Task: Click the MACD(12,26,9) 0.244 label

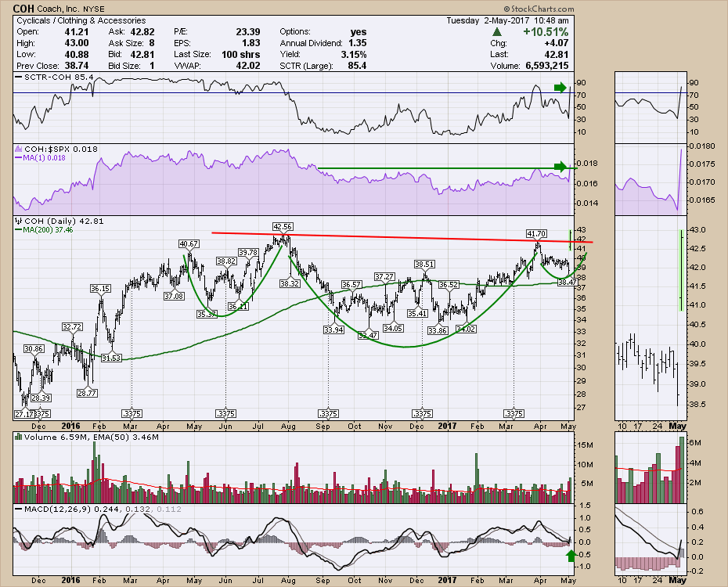Action: (x=70, y=509)
